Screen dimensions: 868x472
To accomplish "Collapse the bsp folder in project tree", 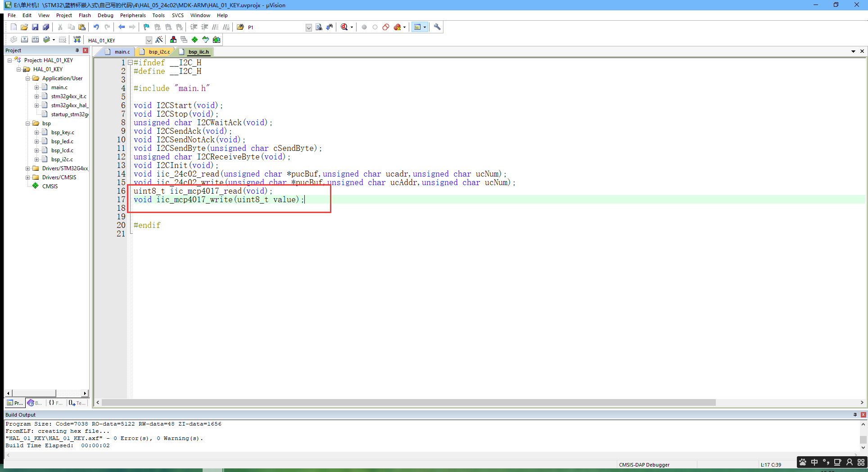I will 27,123.
